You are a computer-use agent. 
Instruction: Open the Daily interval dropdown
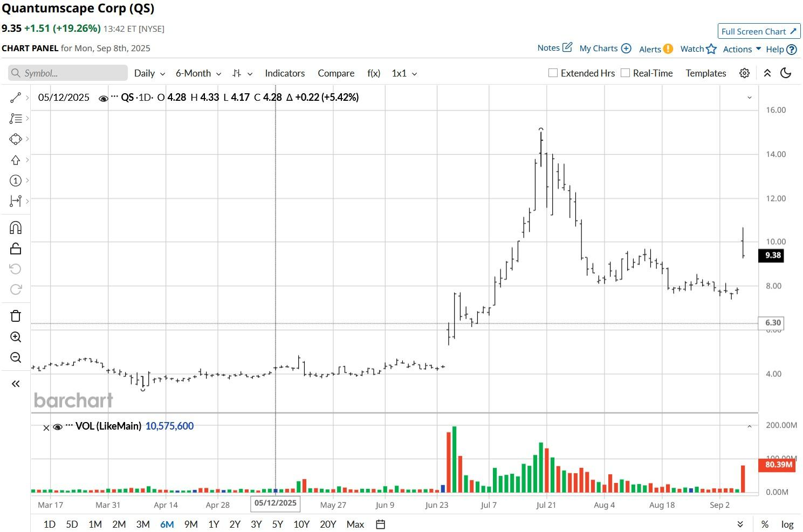[x=149, y=73]
